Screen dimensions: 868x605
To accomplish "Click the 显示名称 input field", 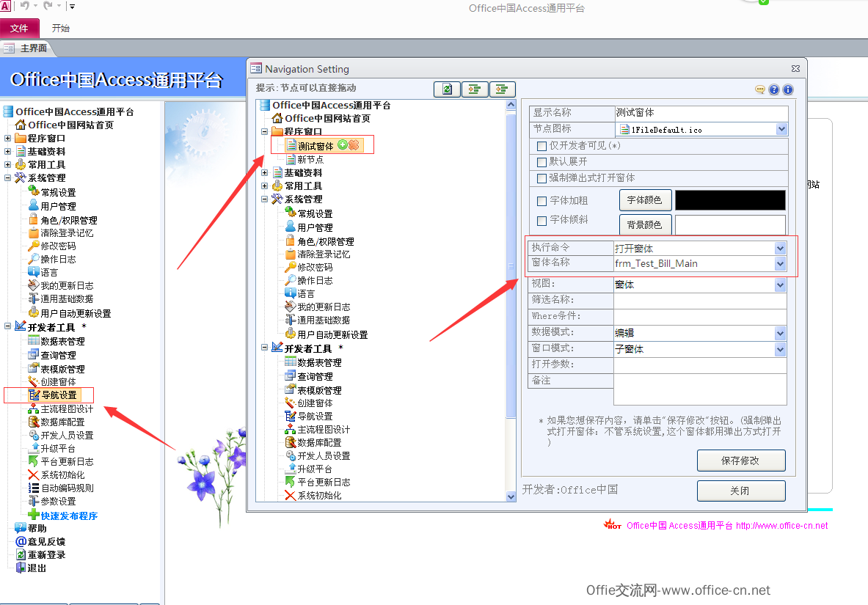I will (701, 113).
